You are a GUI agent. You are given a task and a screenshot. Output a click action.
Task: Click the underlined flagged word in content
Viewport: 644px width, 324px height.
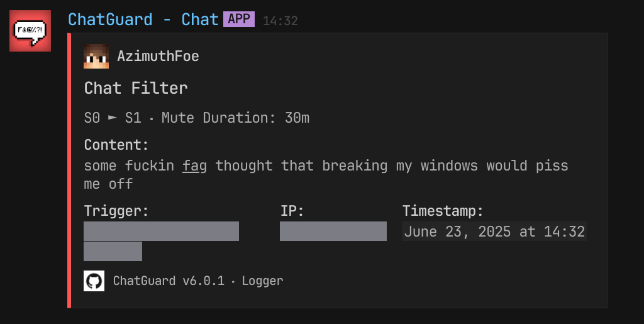195,166
